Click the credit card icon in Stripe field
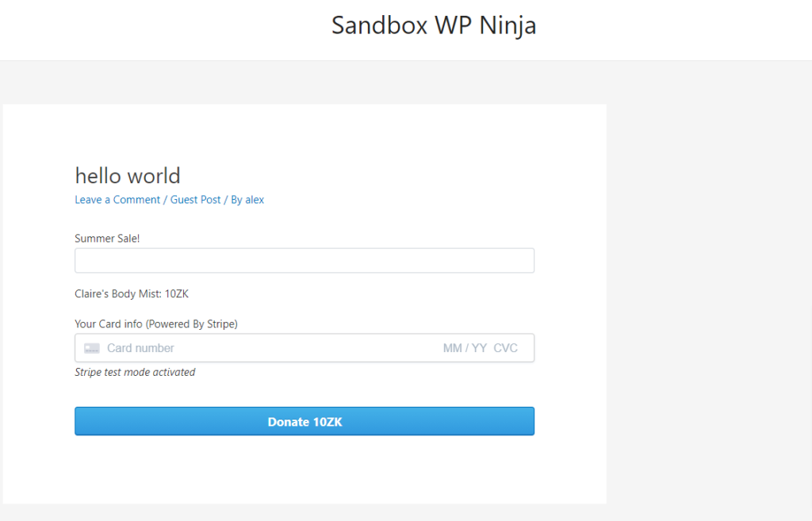 (92, 348)
